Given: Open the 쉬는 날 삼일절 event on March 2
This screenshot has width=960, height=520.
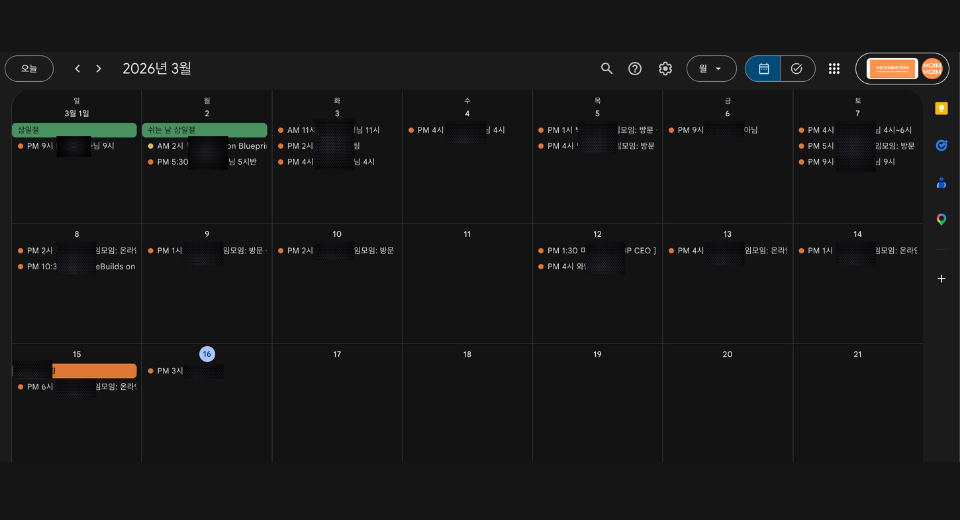Looking at the screenshot, I should coord(204,130).
